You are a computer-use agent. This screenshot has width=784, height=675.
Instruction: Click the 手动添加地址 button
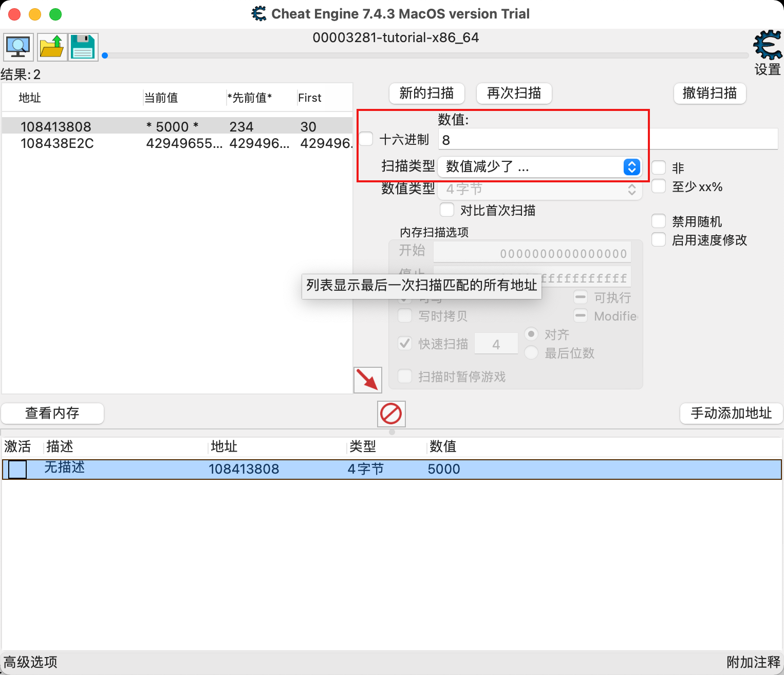(x=731, y=413)
